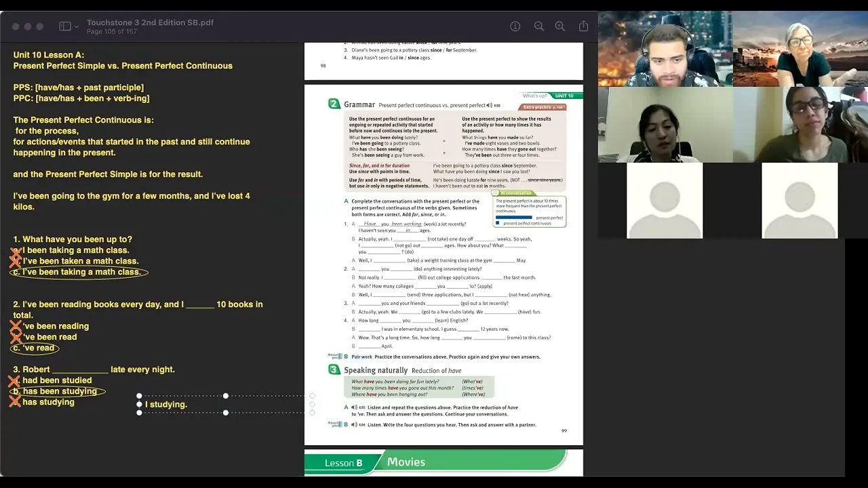Select the right blank avatar participant tile
868x488 pixels.
[800, 201]
